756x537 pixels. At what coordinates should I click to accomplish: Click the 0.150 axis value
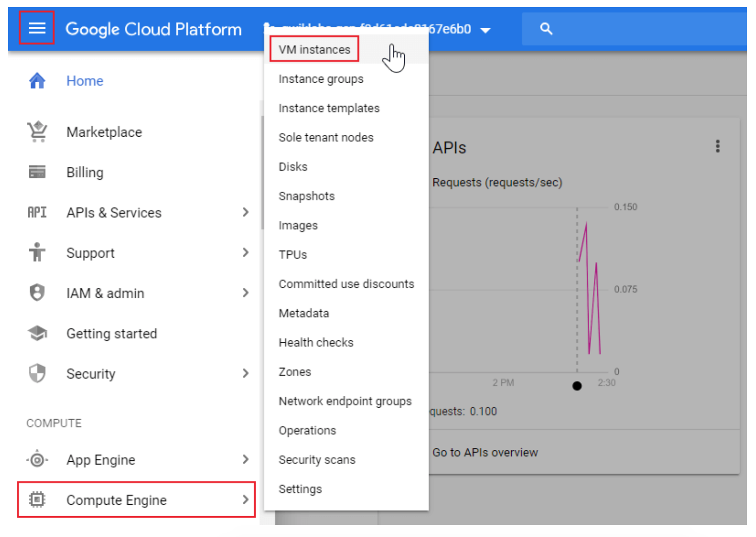pyautogui.click(x=626, y=207)
